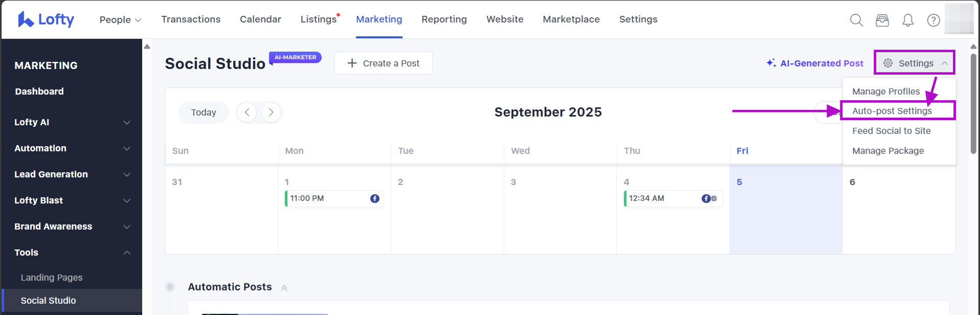This screenshot has width=980, height=315.
Task: Collapse the Automatic Posts section
Action: tap(284, 288)
